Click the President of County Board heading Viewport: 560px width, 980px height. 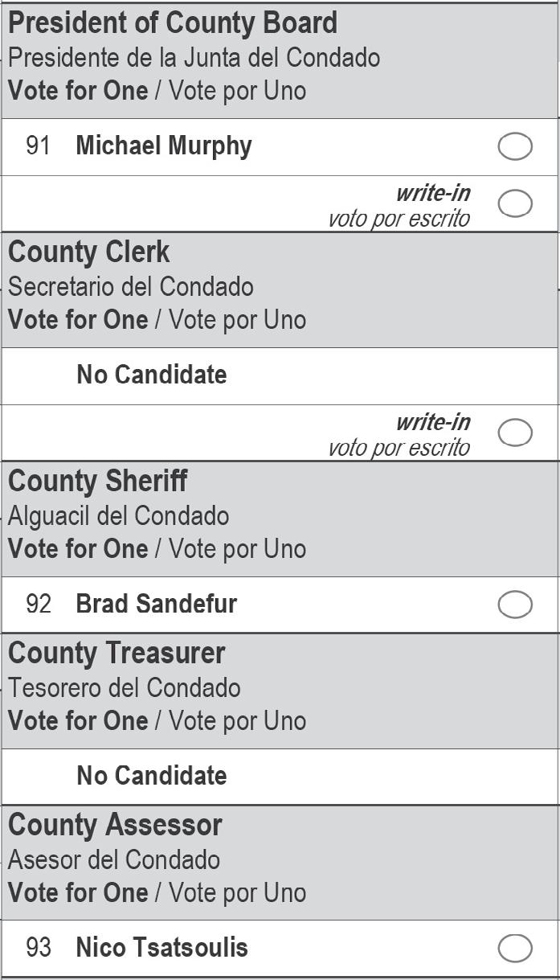[x=173, y=23]
